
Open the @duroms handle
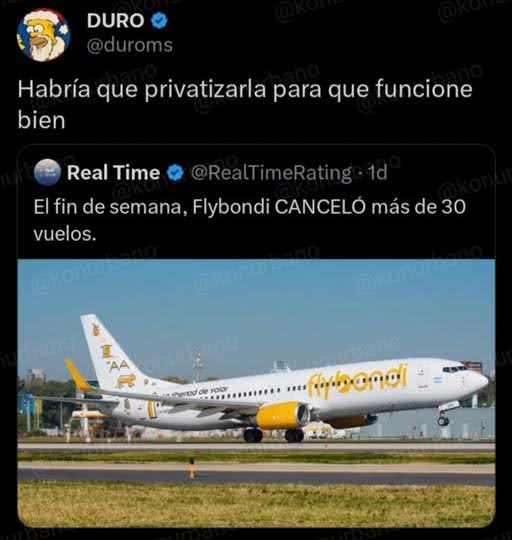[130, 45]
